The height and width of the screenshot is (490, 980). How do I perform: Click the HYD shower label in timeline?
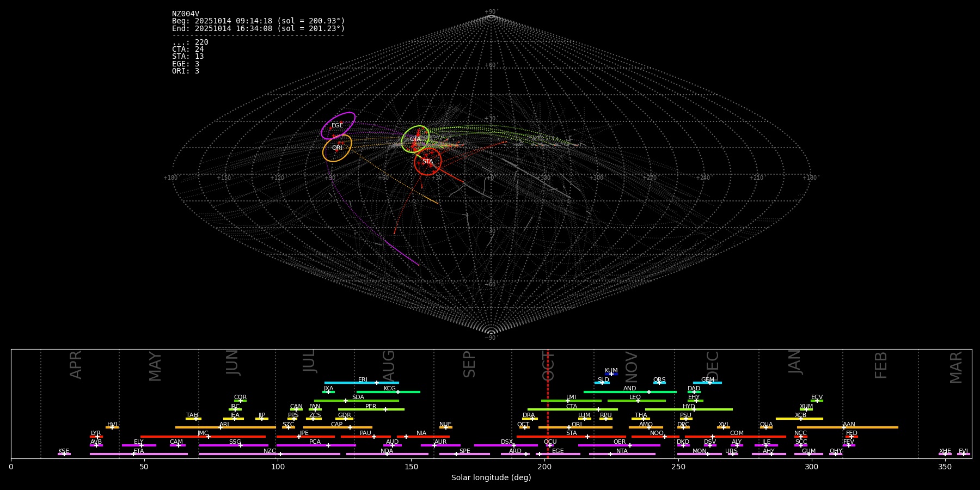click(689, 407)
